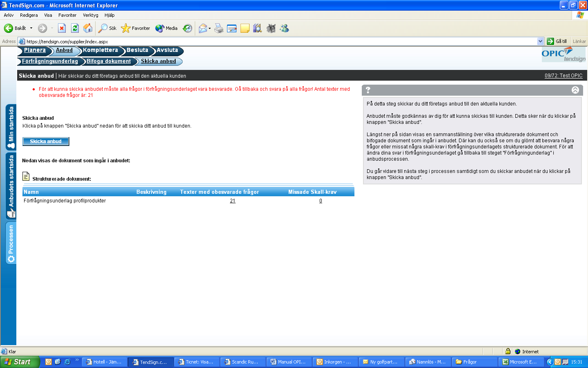Click the address bar URL field
This screenshot has height=368, width=588.
pyautogui.click(x=278, y=41)
